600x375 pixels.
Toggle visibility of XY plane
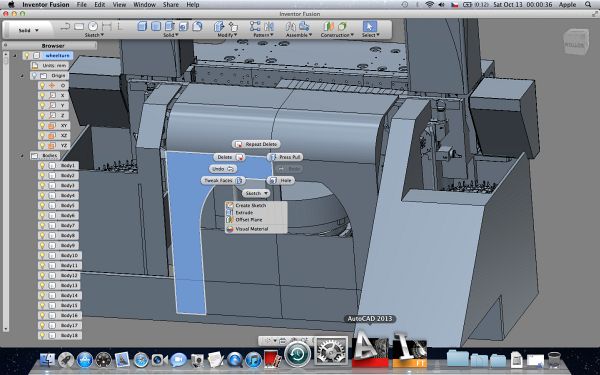[42, 126]
